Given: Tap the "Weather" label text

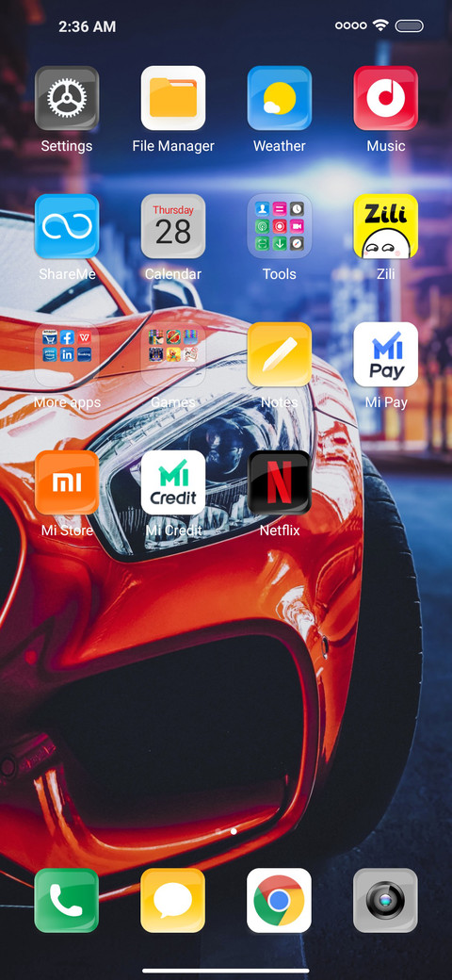Looking at the screenshot, I should [279, 146].
